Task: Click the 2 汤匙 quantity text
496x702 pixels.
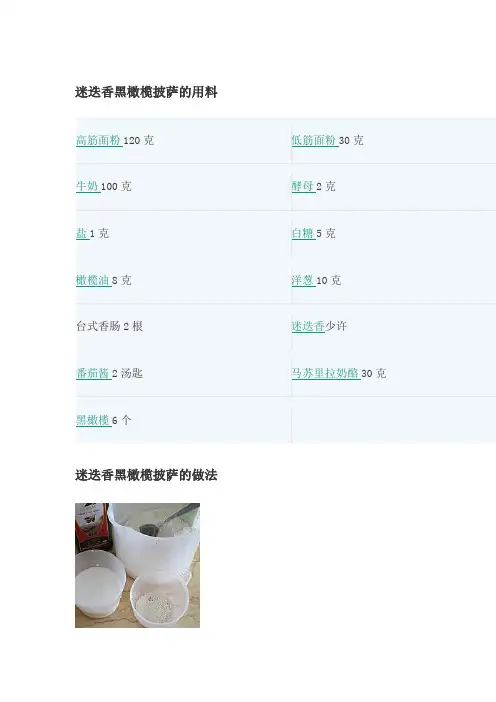Action: (127, 373)
